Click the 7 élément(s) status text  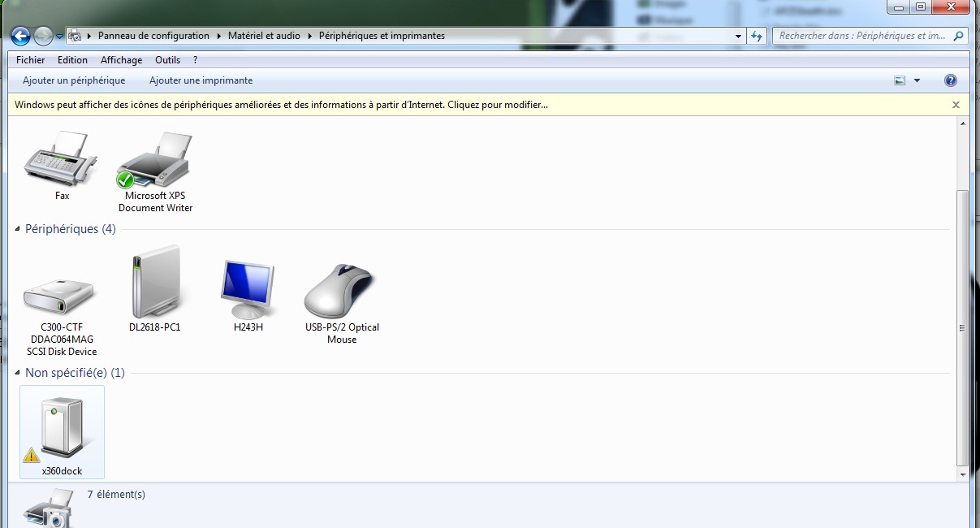[116, 494]
